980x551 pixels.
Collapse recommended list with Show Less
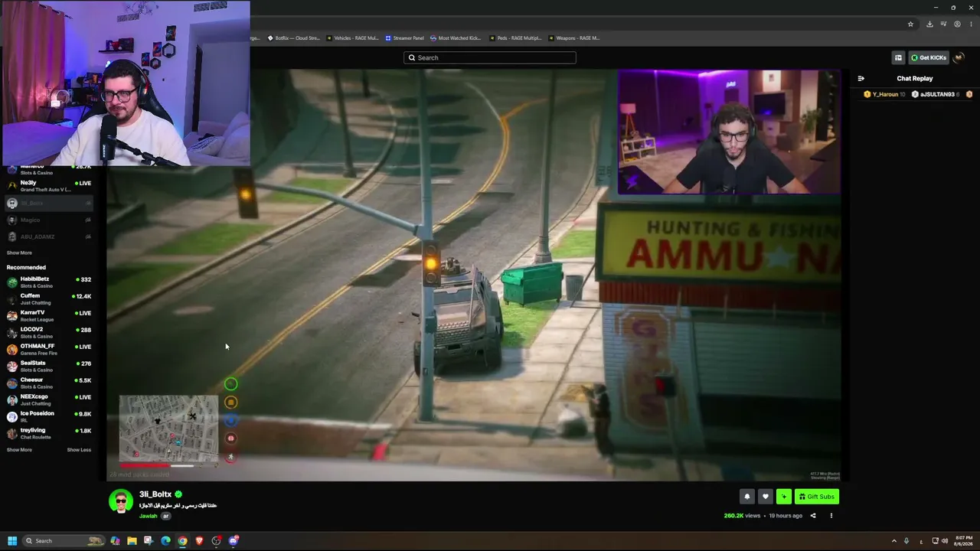(x=79, y=450)
